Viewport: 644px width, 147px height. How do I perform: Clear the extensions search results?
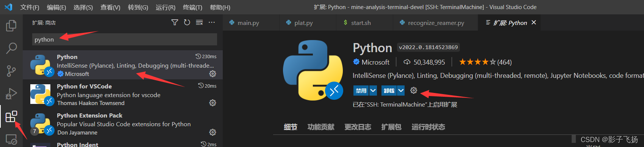[199, 23]
